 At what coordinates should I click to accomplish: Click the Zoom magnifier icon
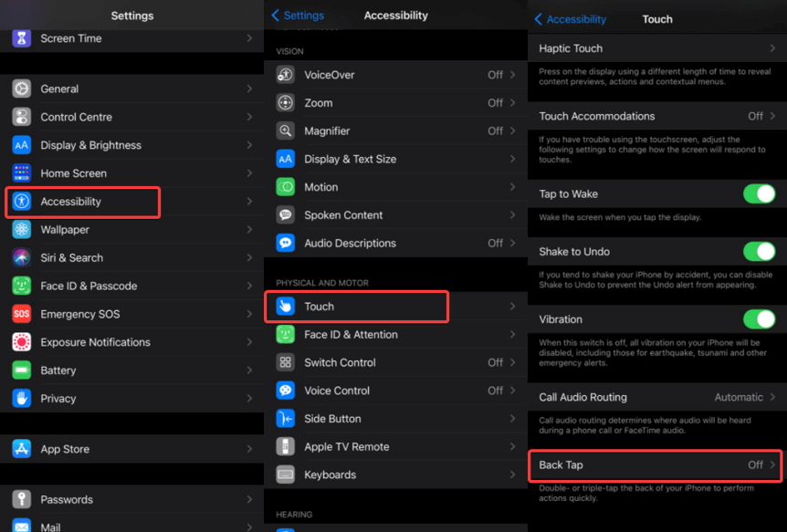[286, 102]
